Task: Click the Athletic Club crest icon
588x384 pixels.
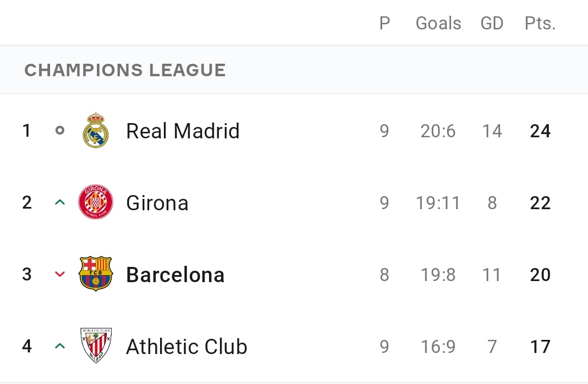Action: [x=96, y=345]
